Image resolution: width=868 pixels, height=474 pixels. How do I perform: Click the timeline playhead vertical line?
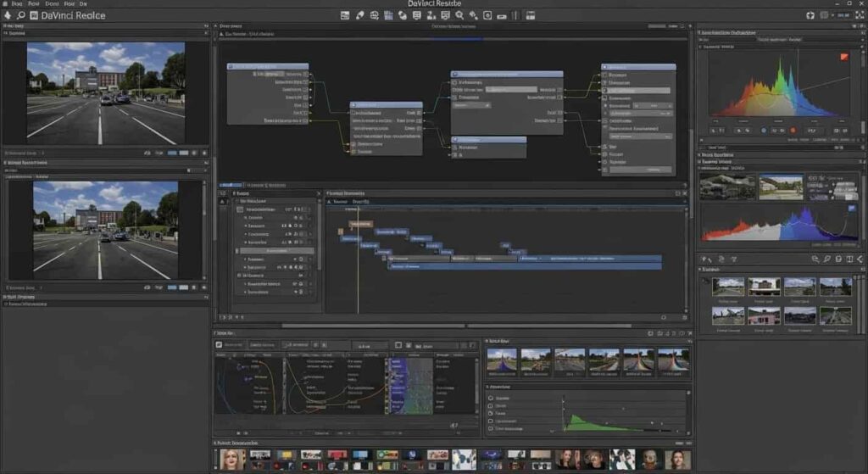(359, 260)
